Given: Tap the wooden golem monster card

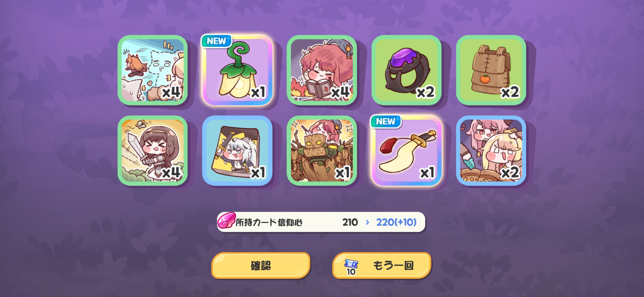Looking at the screenshot, I should point(322,151).
